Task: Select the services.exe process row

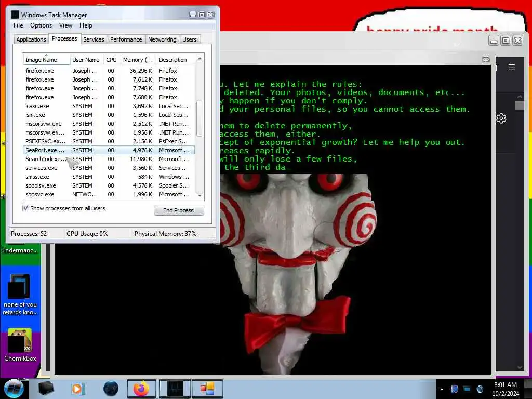Action: click(x=109, y=168)
